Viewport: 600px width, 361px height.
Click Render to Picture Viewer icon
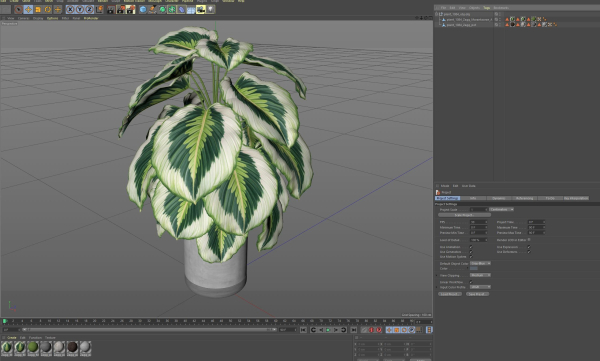tap(121, 10)
